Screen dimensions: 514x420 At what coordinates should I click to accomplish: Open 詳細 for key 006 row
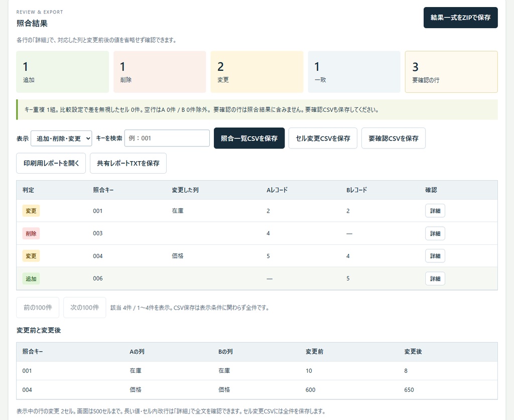(x=435, y=278)
